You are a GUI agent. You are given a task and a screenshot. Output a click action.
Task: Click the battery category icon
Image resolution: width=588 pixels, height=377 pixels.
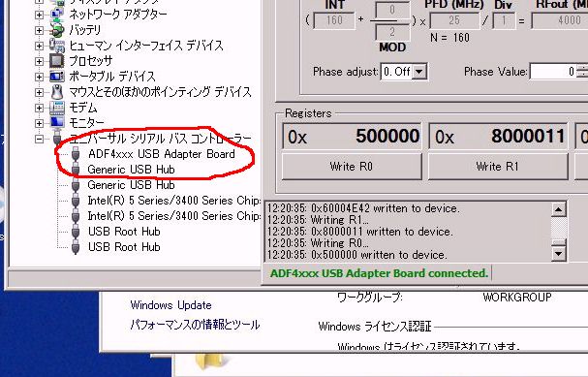click(57, 30)
